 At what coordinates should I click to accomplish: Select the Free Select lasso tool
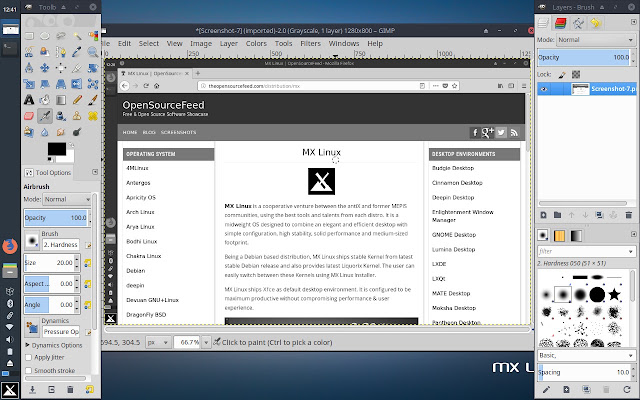point(61,36)
